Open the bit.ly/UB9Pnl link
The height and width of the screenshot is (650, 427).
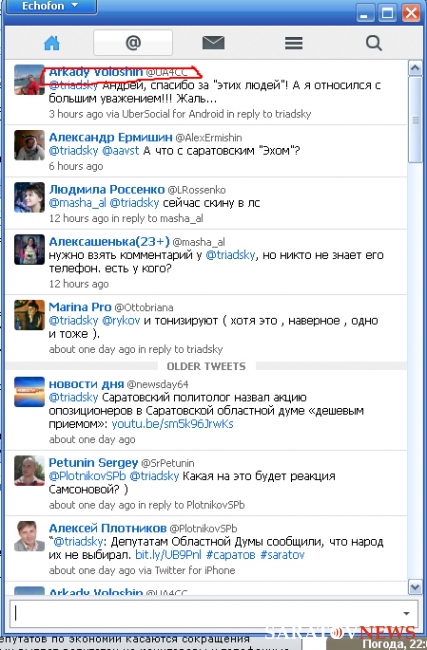168,555
